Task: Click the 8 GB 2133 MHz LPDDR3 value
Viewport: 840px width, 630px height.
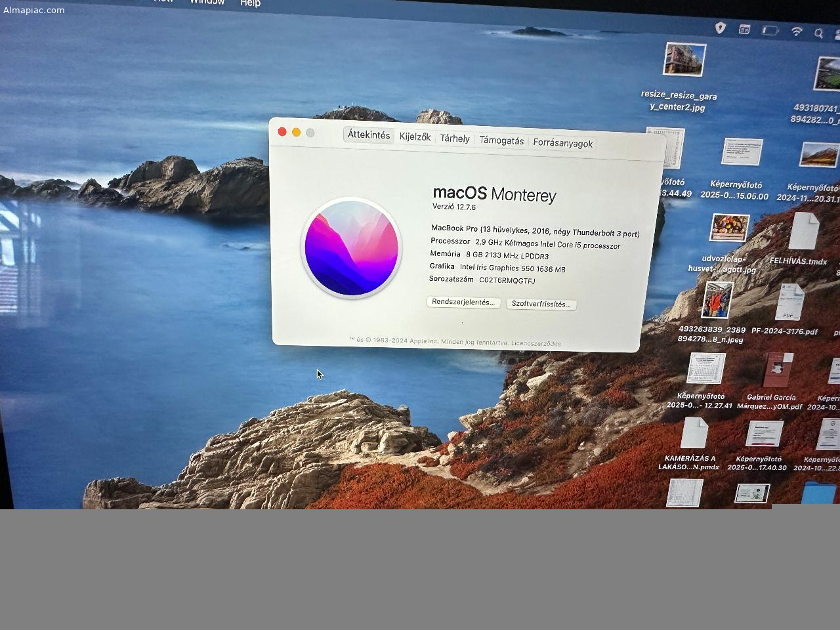Action: (507, 255)
